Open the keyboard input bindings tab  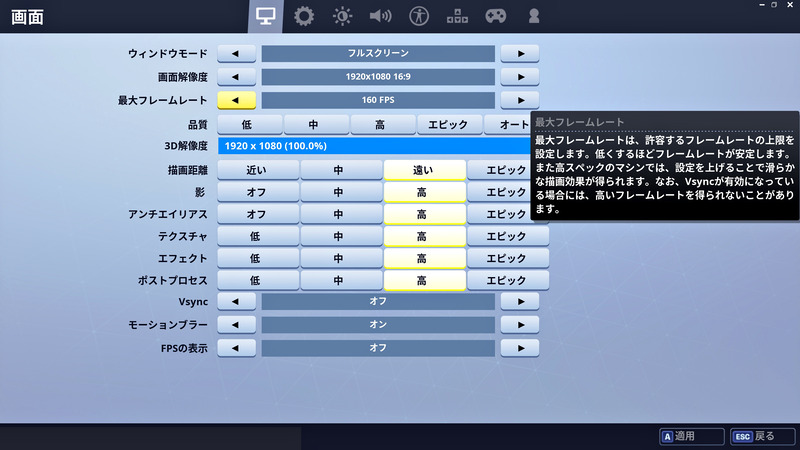pyautogui.click(x=457, y=16)
